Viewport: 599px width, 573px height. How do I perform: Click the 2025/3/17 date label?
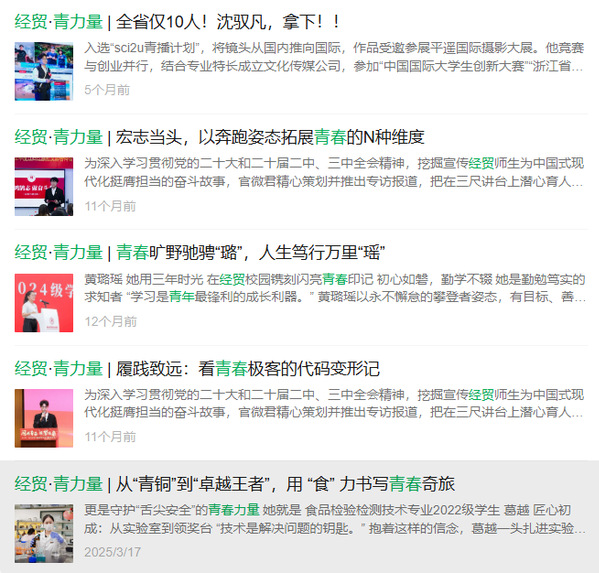[x=112, y=552]
